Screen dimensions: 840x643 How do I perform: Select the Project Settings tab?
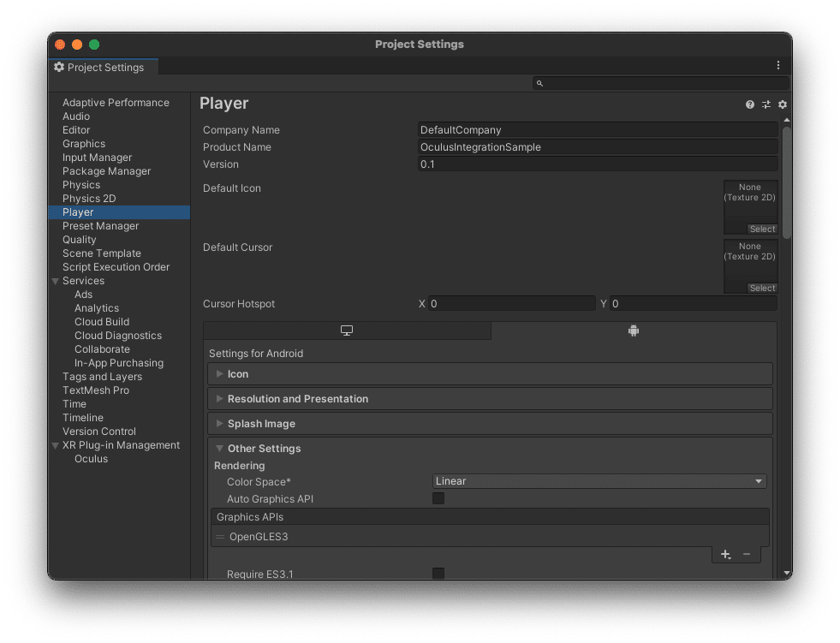click(104, 67)
